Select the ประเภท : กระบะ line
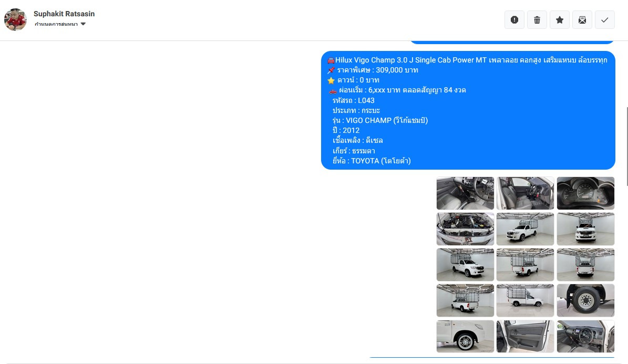Screen dimensions: 628x364 point(356,110)
